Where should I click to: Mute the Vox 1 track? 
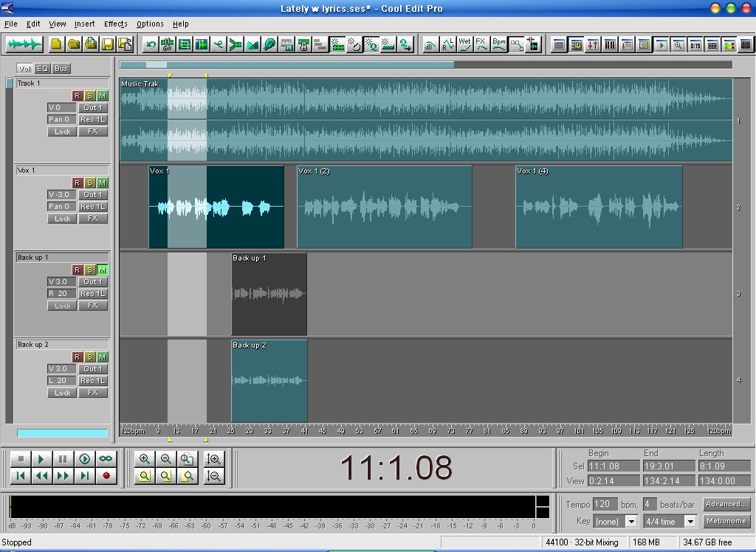point(102,182)
